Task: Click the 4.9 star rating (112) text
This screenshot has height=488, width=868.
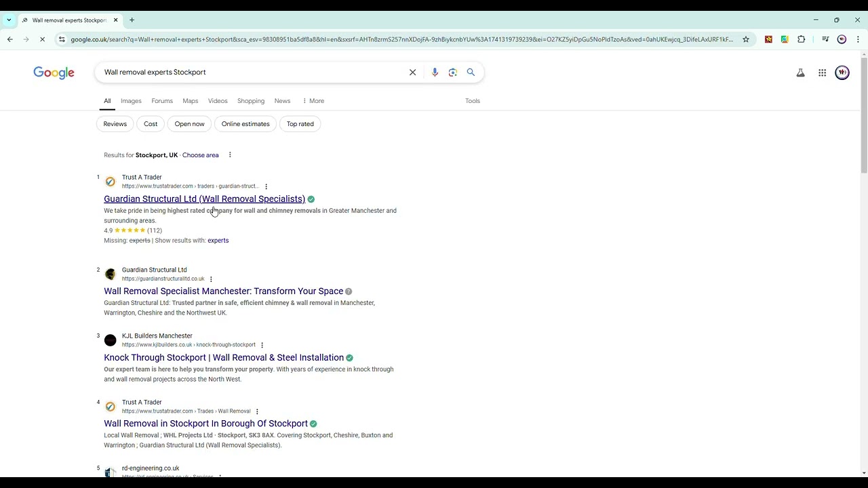Action: tap(133, 230)
